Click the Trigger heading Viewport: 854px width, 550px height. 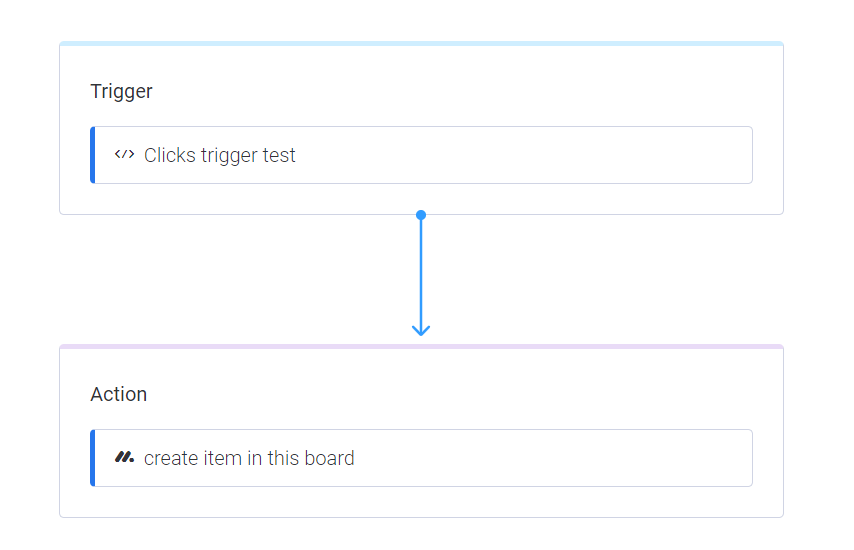pyautogui.click(x=121, y=91)
